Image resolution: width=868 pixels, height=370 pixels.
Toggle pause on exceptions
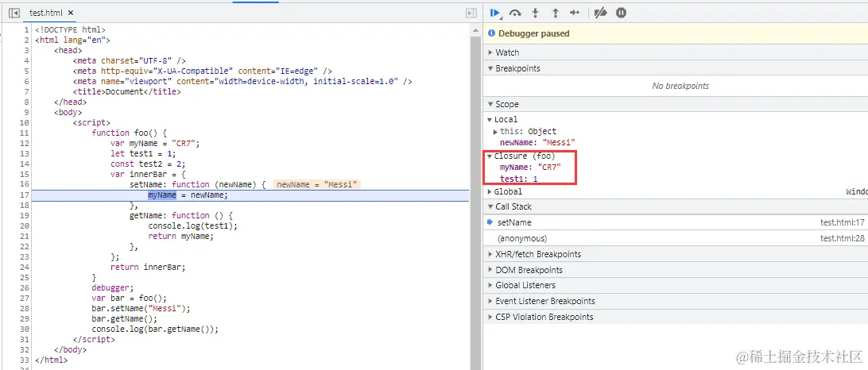(621, 13)
